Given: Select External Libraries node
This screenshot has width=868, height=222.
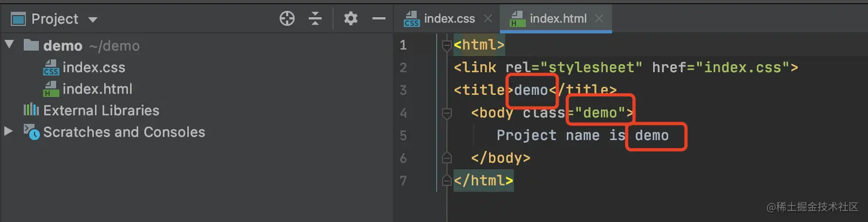Looking at the screenshot, I should point(101,110).
